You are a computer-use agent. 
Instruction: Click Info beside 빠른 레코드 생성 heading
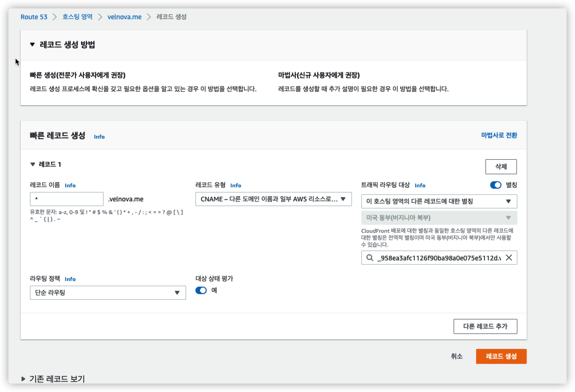99,137
